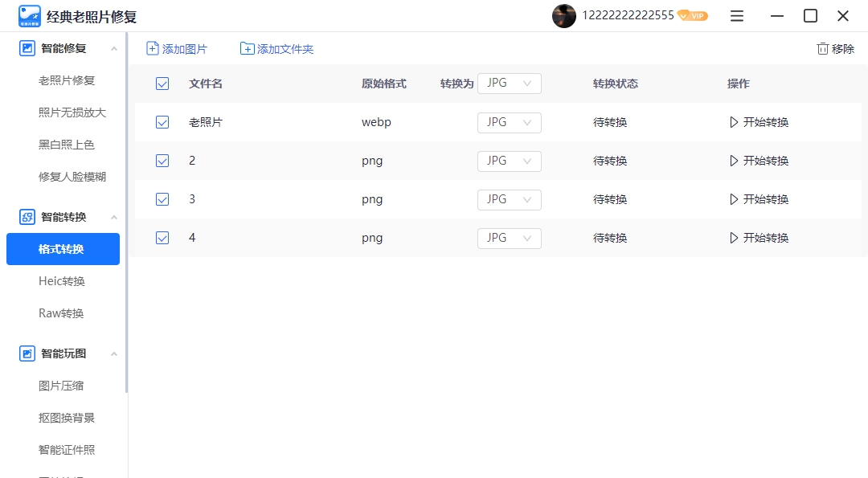Open the 智能证件照 ID photo tool
Image resolution: width=868 pixels, height=478 pixels.
(x=68, y=449)
